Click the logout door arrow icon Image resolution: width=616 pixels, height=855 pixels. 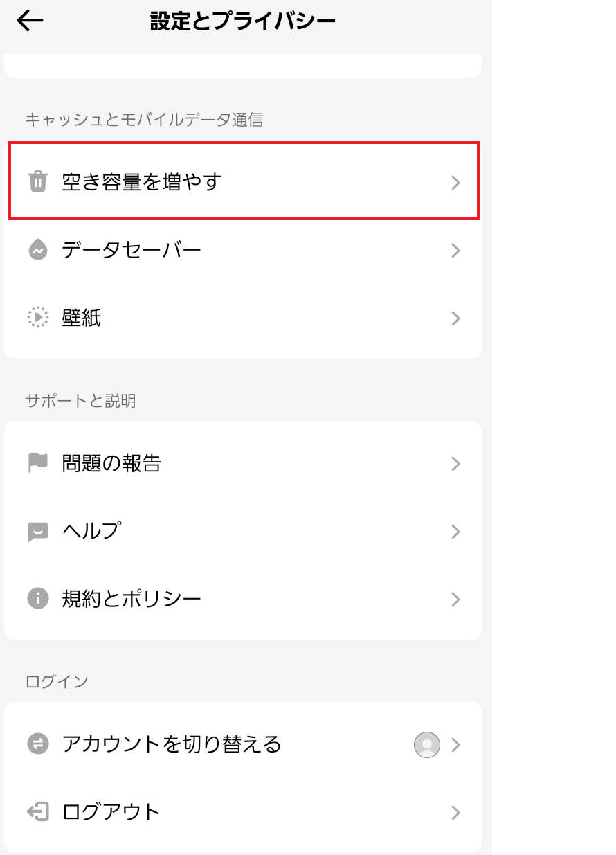[37, 812]
